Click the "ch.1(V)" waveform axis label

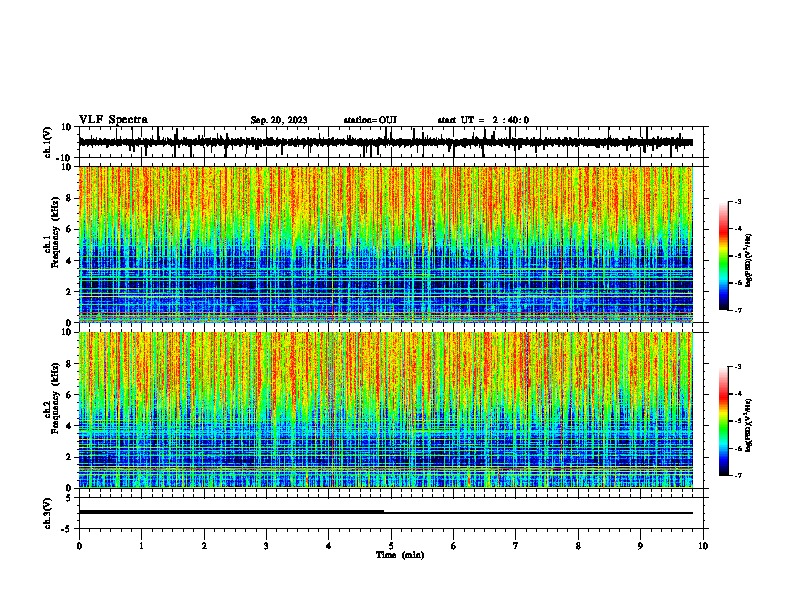point(48,142)
